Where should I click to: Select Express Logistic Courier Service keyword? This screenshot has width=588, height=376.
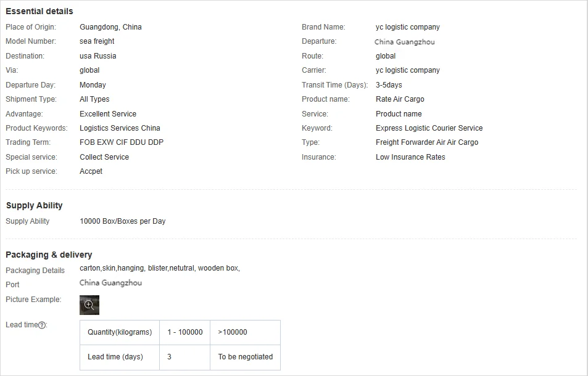pyautogui.click(x=429, y=128)
